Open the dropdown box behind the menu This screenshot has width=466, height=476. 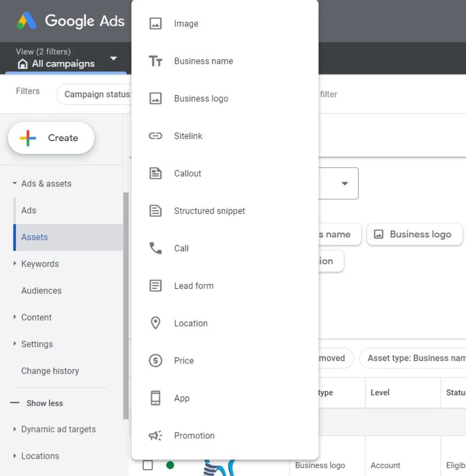point(338,184)
